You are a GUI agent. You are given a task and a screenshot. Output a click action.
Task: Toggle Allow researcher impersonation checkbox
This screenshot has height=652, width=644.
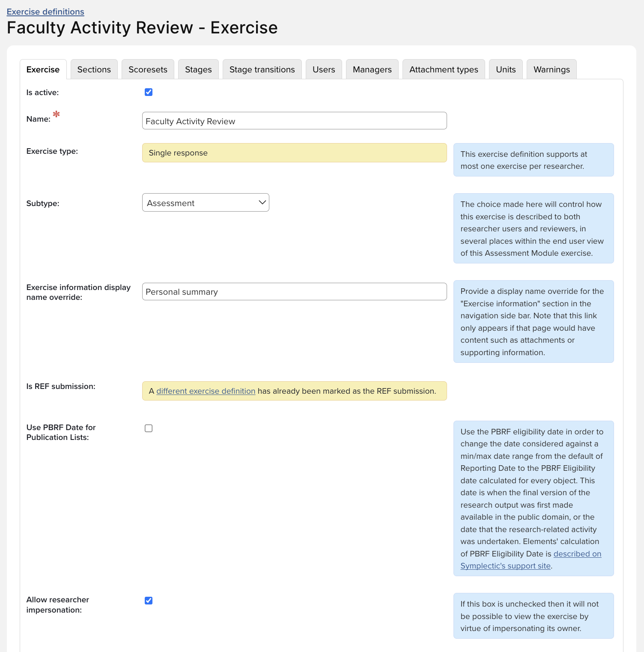[149, 601]
